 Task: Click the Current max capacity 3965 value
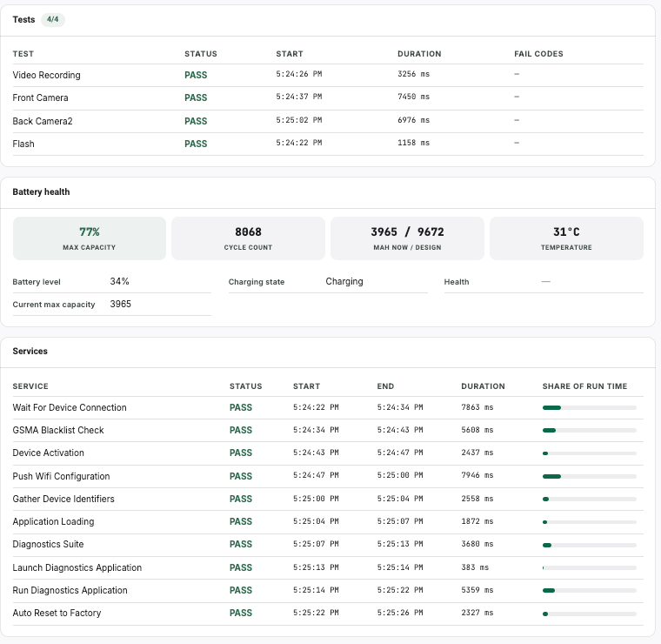tap(121, 304)
